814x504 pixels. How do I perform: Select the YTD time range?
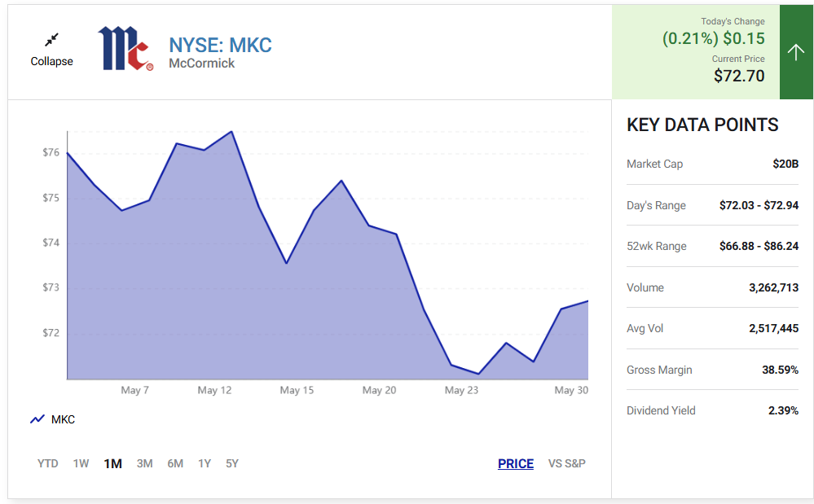coord(47,463)
